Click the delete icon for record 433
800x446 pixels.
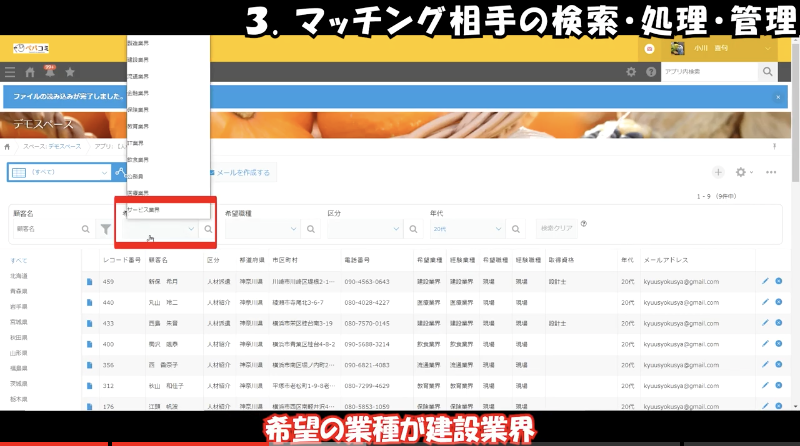tap(778, 323)
